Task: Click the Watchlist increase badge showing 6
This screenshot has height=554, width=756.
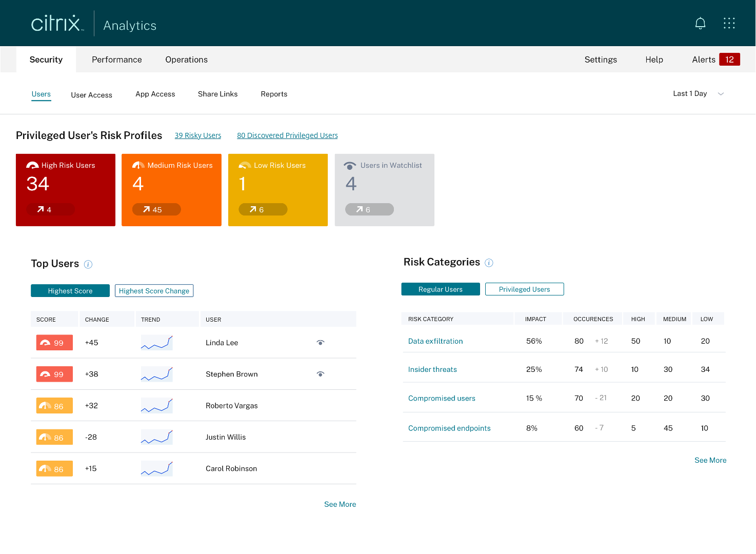Action: 369,209
